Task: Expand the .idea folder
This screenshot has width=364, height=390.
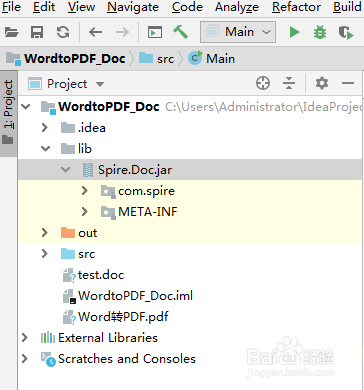Action: [x=45, y=128]
